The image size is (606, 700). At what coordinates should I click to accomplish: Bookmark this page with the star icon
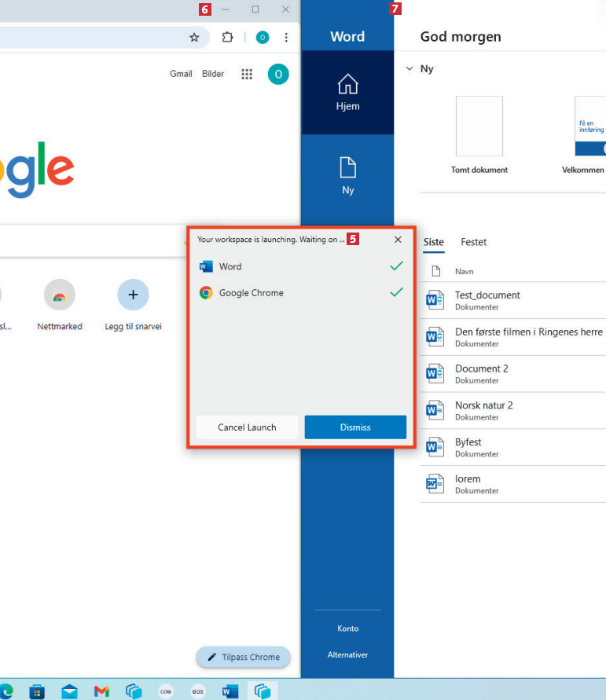tap(194, 37)
